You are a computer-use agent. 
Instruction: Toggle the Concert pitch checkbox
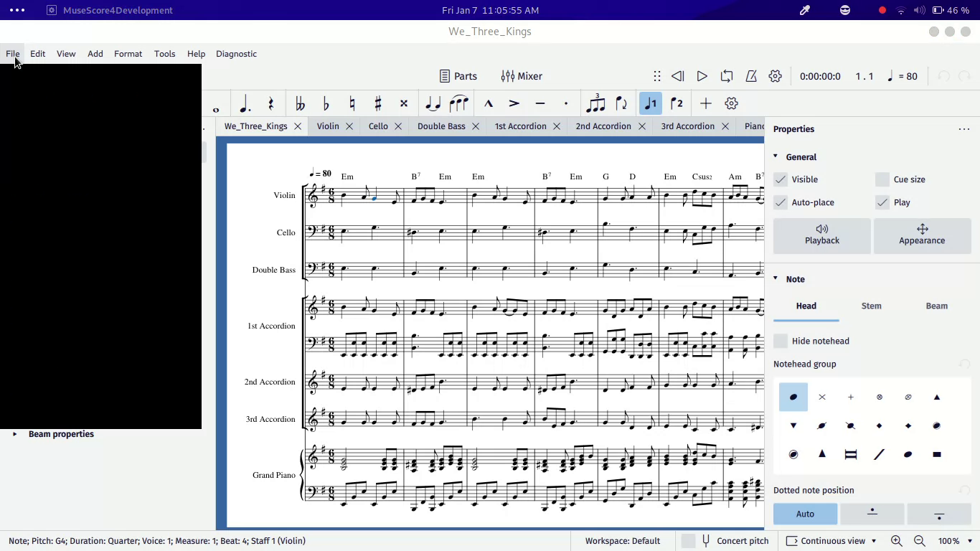pyautogui.click(x=688, y=541)
